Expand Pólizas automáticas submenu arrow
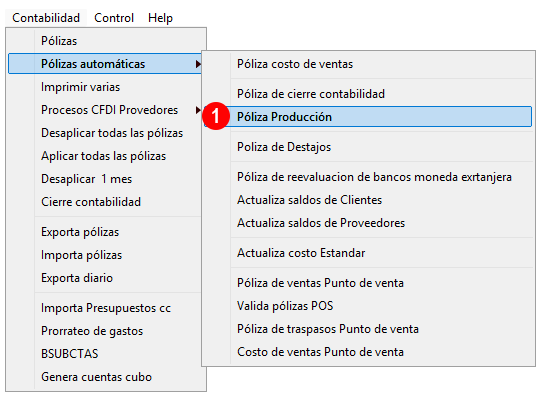543x397 pixels. (x=198, y=64)
